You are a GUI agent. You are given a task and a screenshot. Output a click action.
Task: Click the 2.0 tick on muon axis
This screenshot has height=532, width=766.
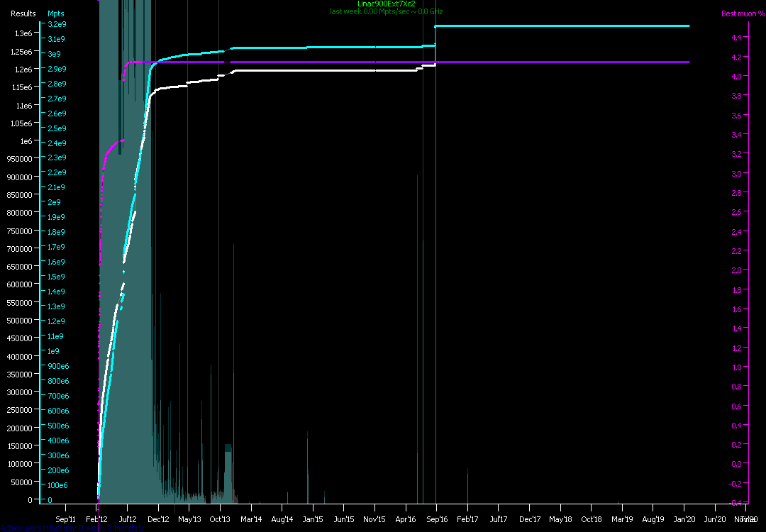coord(736,270)
